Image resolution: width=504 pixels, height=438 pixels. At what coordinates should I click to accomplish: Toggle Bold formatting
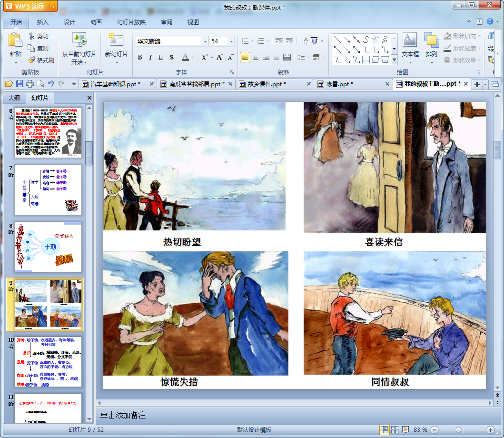click(140, 57)
